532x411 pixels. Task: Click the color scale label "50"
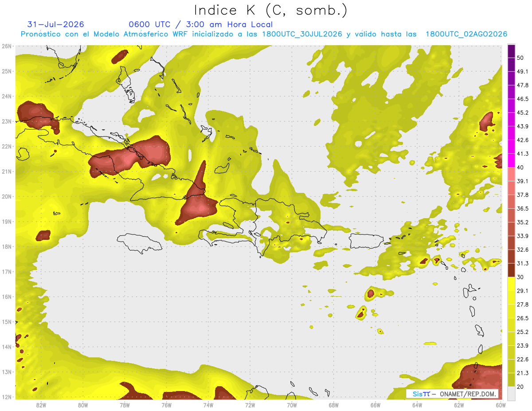pyautogui.click(x=520, y=58)
